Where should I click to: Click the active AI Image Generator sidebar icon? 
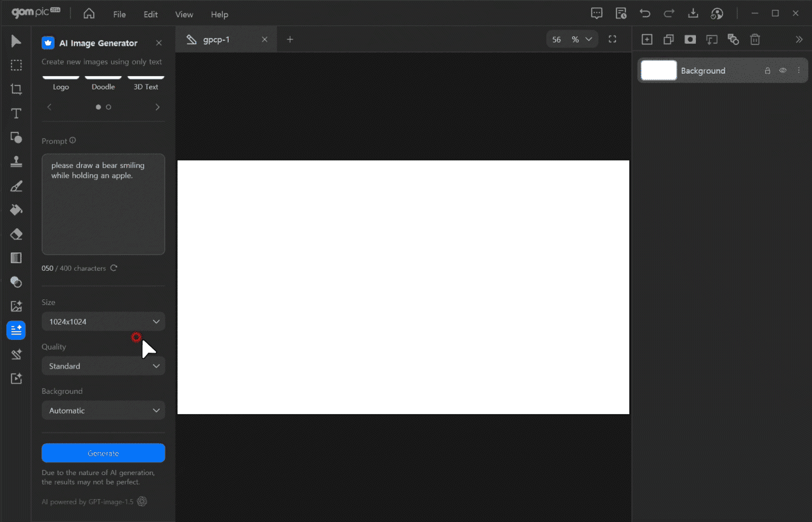(x=16, y=330)
